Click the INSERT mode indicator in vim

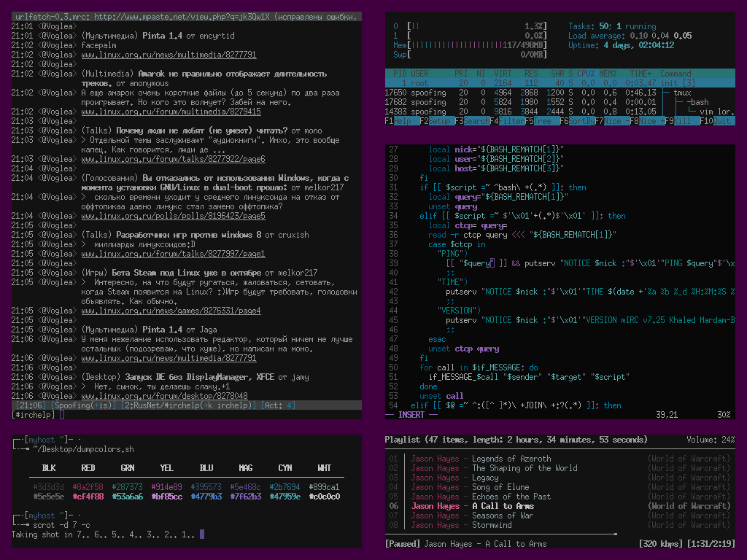pos(411,415)
